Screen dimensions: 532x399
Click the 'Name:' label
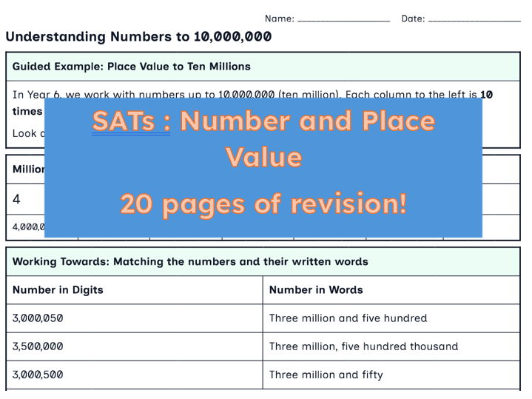coord(279,19)
